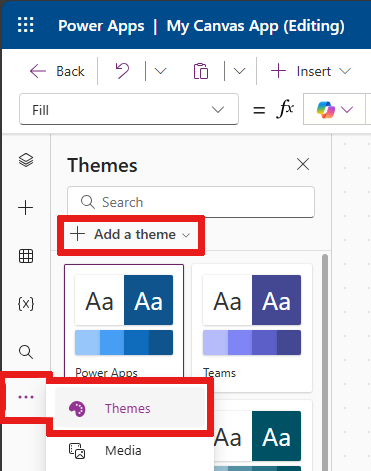Open the Copilot formula dropdown
This screenshot has height=471, width=371.
(x=334, y=109)
